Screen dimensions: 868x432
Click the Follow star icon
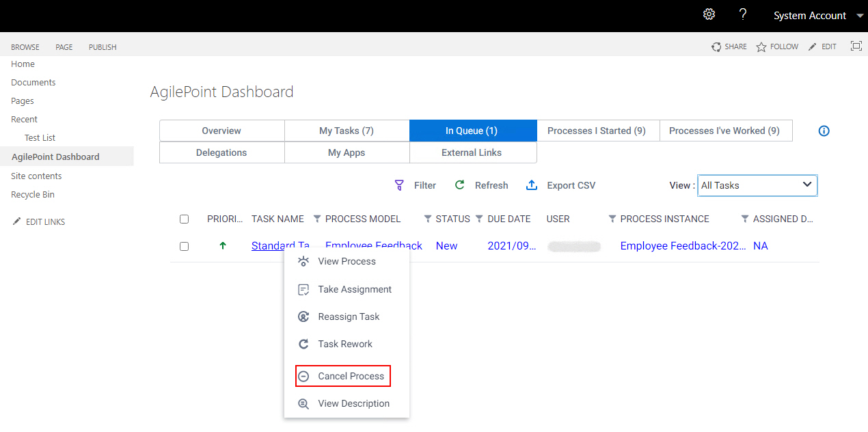(x=761, y=47)
